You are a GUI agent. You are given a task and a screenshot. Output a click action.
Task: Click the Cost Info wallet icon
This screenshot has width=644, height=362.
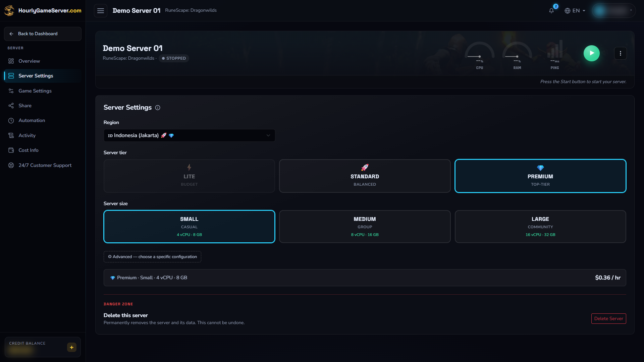coord(11,150)
